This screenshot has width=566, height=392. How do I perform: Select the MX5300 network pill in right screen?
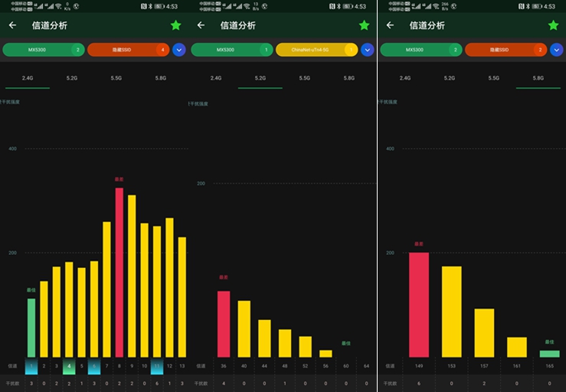point(421,50)
